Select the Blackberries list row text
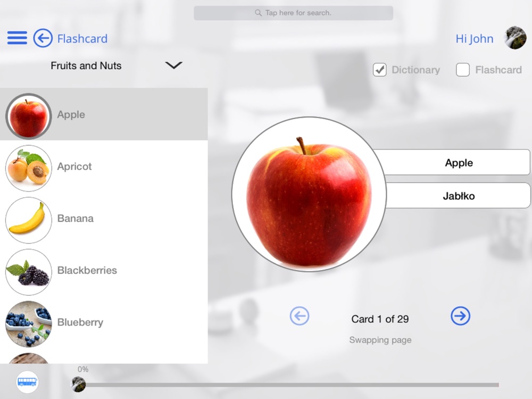The height and width of the screenshot is (399, 532). (x=87, y=270)
